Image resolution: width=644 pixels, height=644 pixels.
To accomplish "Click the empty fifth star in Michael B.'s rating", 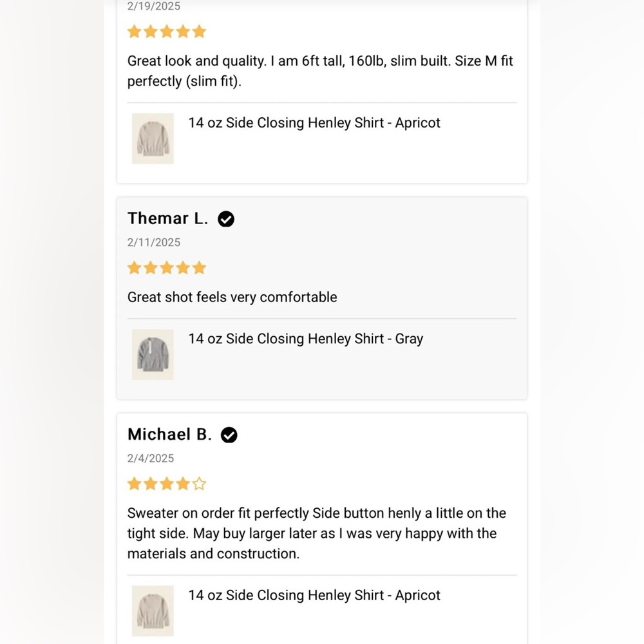I will click(199, 484).
